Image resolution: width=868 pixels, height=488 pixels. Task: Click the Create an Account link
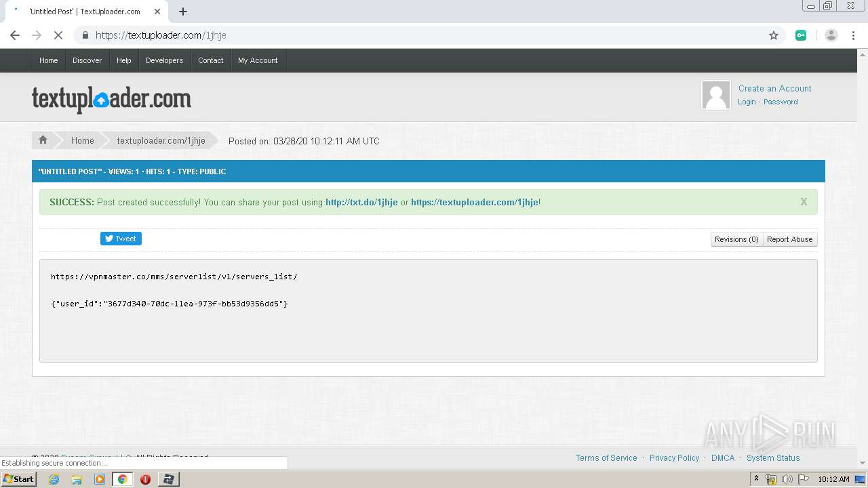pyautogui.click(x=775, y=88)
